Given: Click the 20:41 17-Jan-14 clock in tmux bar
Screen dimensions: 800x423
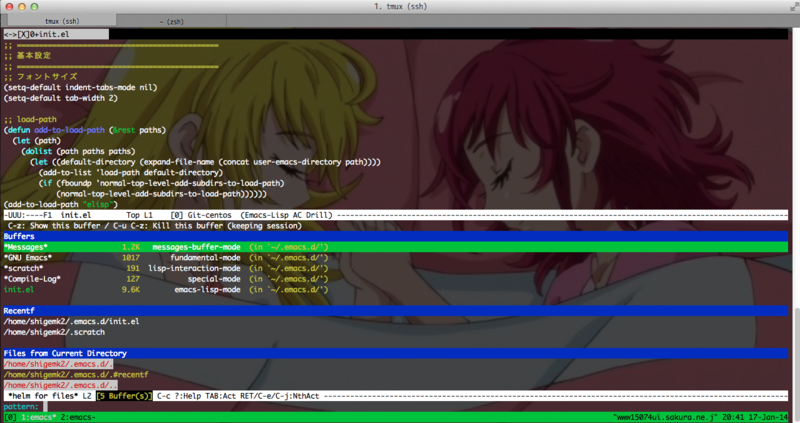Looking at the screenshot, I should click(755, 417).
